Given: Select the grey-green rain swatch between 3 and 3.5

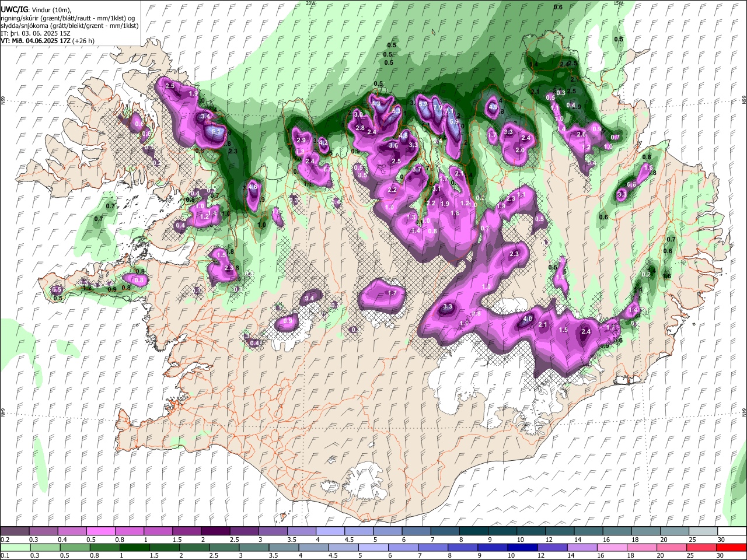Looking at the screenshot, I should (x=254, y=548).
